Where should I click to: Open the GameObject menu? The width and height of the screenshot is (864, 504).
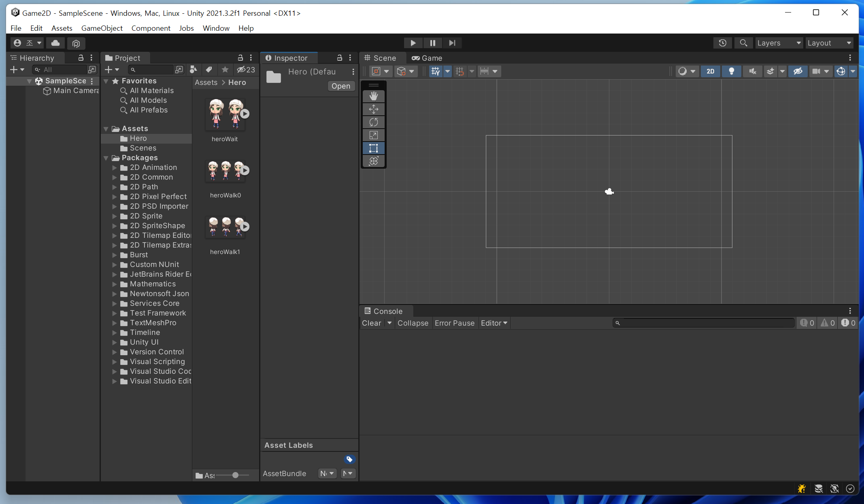point(102,28)
